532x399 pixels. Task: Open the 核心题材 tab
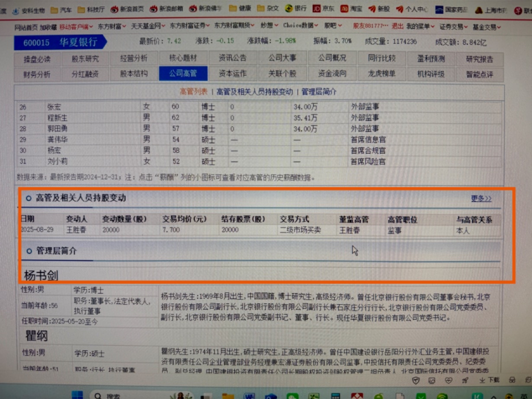183,58
